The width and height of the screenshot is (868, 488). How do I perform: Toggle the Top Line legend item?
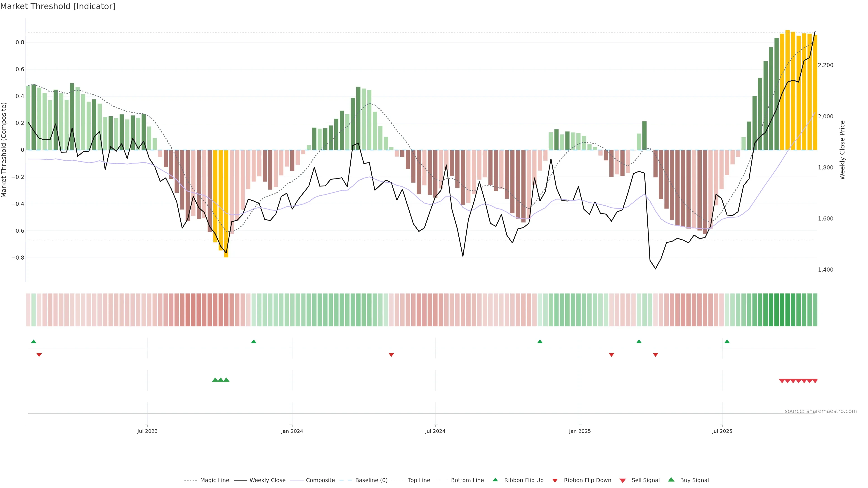(x=419, y=480)
